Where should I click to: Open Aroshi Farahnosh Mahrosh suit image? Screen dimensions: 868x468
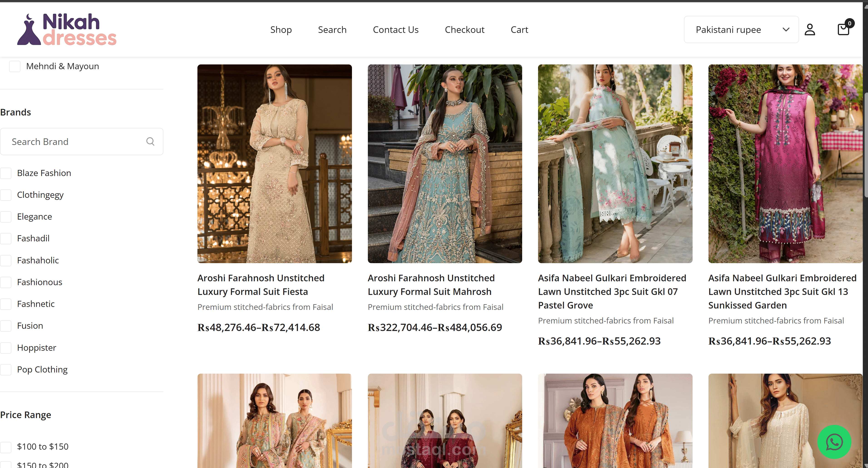[445, 164]
